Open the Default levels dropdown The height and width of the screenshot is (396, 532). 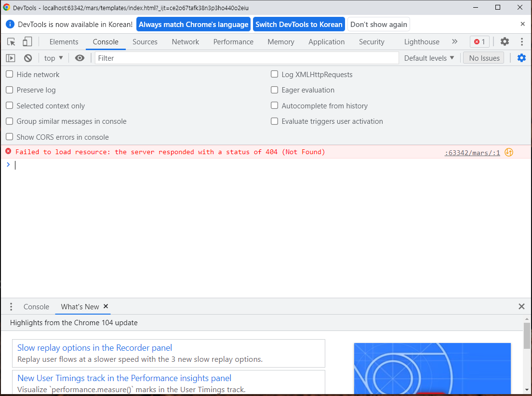(429, 58)
